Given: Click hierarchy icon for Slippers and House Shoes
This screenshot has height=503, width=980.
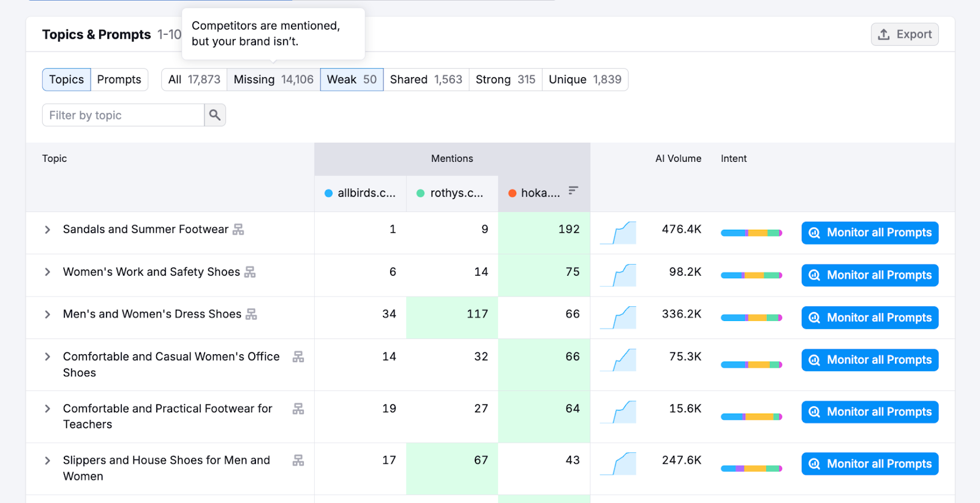Looking at the screenshot, I should 298,460.
